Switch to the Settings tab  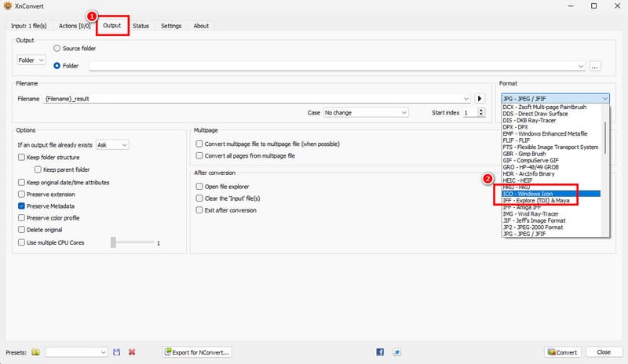[171, 26]
